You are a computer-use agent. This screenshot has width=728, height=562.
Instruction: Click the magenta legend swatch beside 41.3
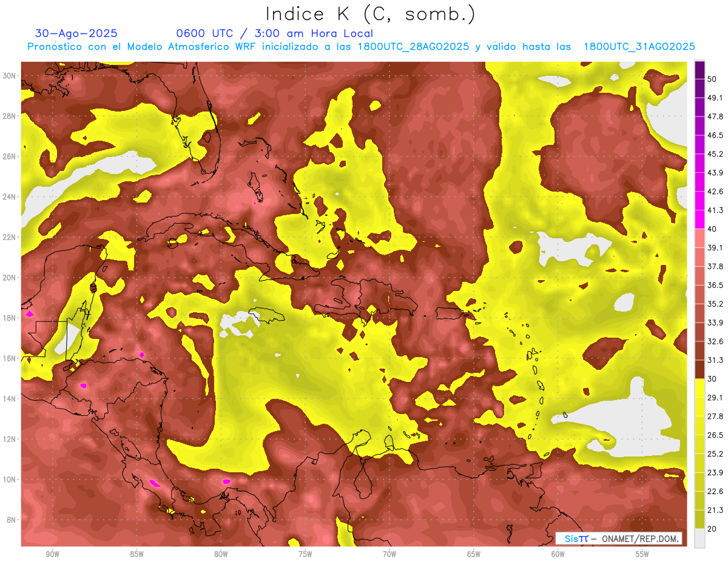[x=699, y=219]
